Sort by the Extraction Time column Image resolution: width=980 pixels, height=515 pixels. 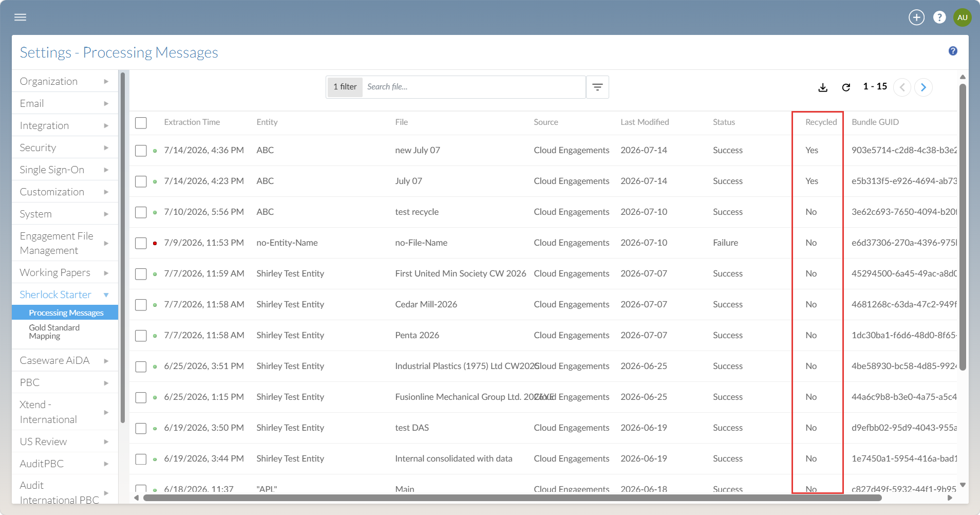192,122
